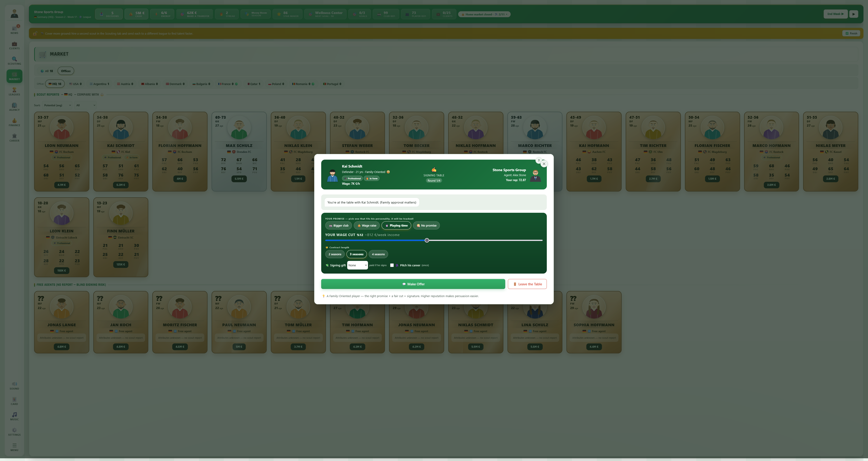Click Finn Müller's 125K € price button
This screenshot has width=868, height=461.
[121, 265]
